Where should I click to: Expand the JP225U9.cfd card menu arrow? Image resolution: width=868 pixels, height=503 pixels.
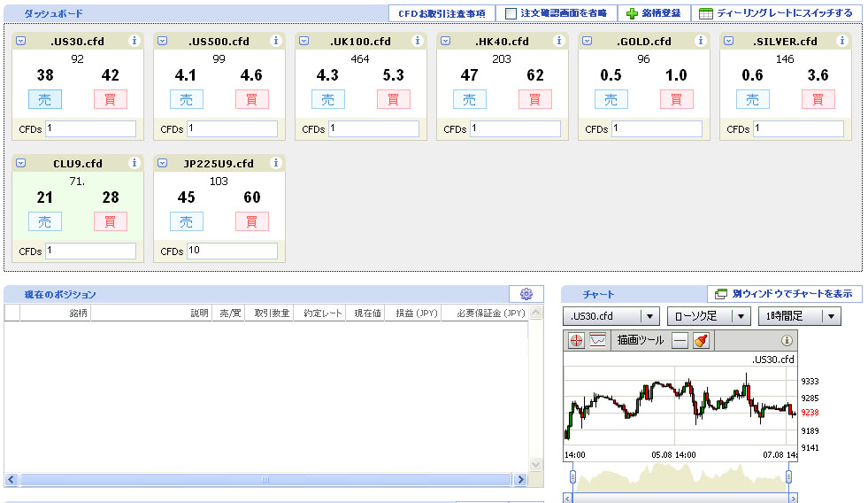162,163
